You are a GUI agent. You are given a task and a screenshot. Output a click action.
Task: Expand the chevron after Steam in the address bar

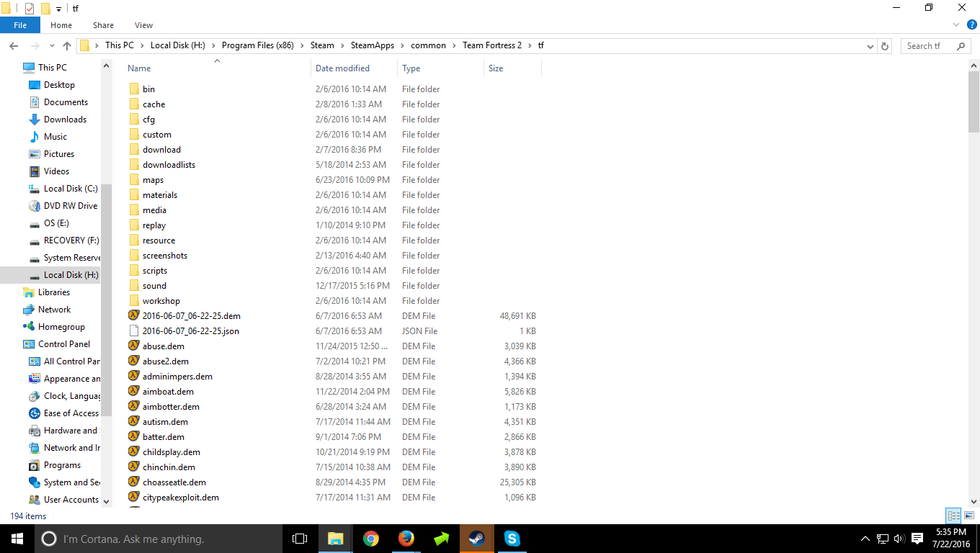coord(342,45)
